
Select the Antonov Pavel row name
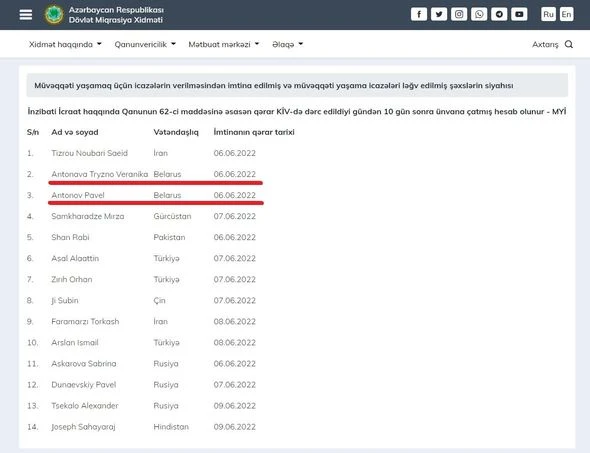click(x=78, y=195)
